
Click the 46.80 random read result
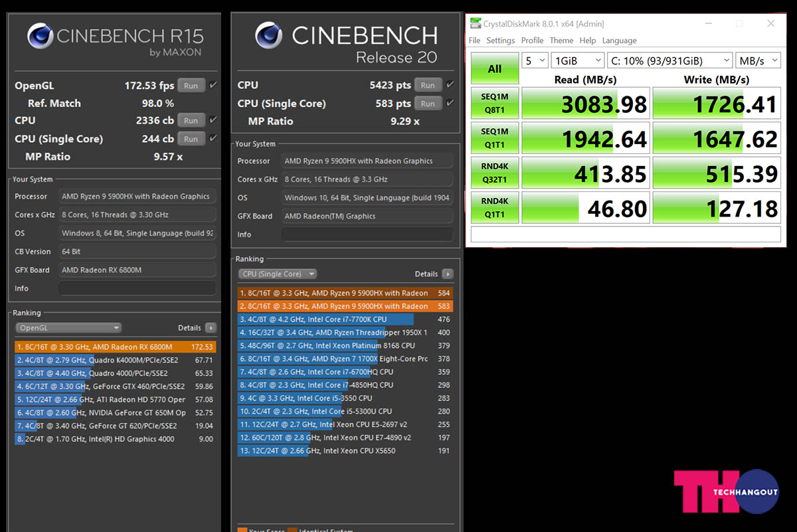coord(585,209)
